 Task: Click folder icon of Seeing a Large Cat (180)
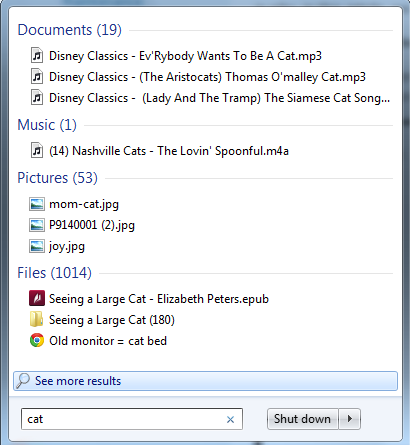(x=36, y=320)
